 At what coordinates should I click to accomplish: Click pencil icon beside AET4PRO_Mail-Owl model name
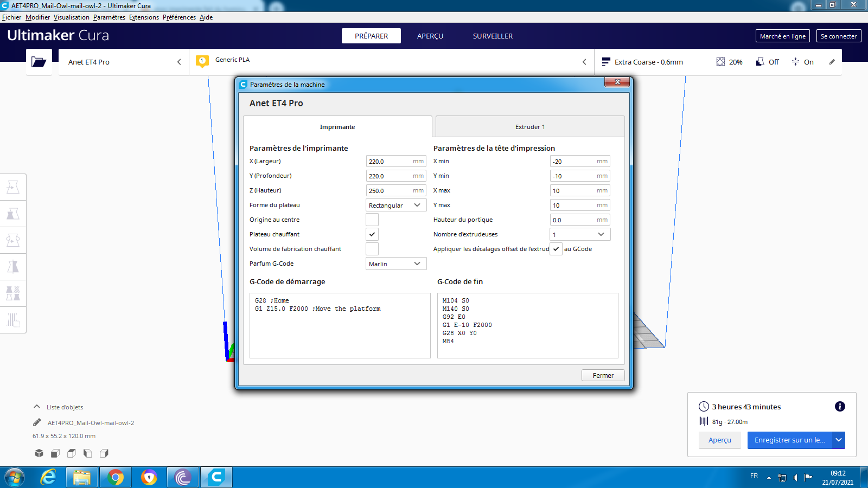37,422
